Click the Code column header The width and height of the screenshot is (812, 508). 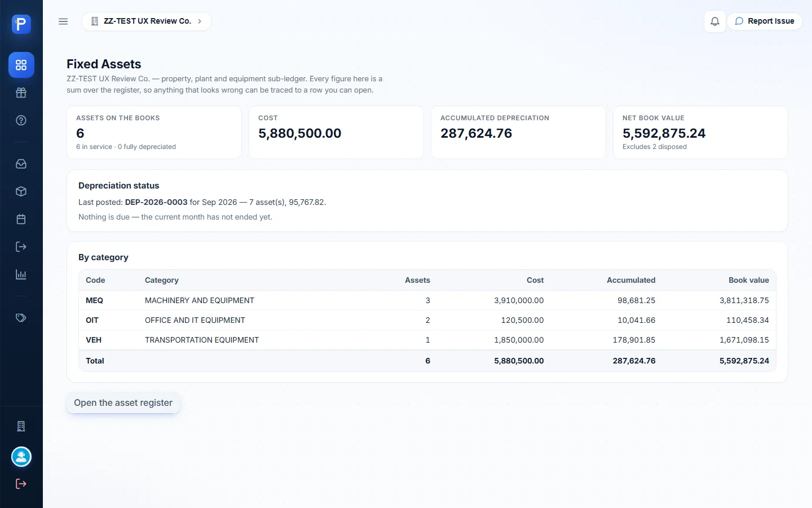tap(95, 280)
